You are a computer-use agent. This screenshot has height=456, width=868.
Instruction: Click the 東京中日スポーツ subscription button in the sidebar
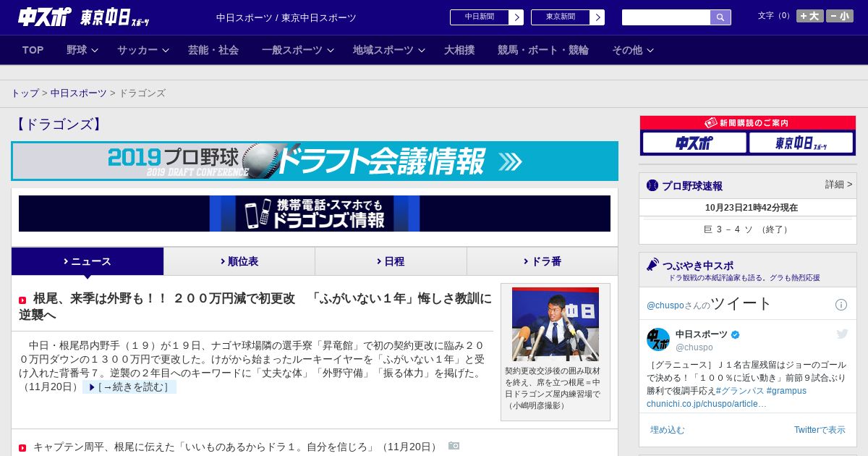click(x=801, y=143)
